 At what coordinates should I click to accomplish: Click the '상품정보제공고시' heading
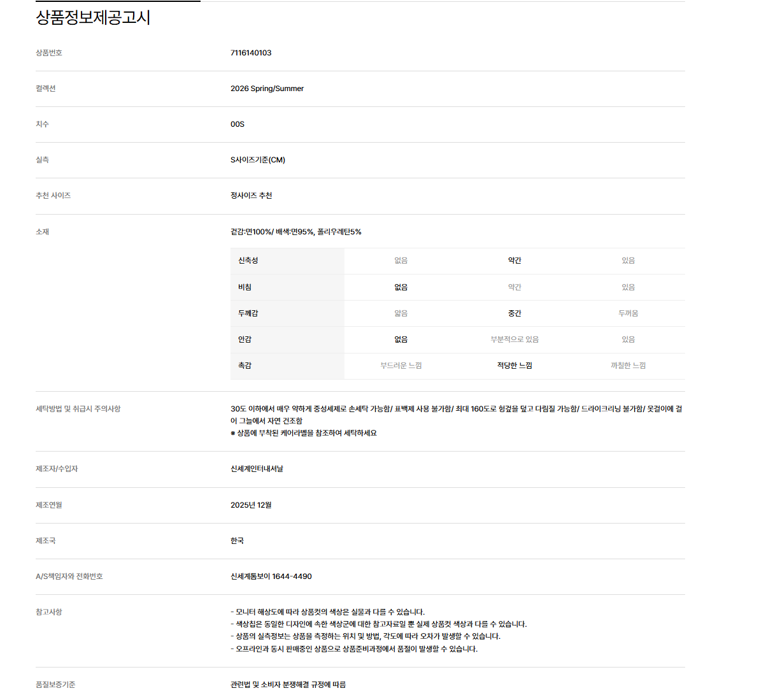93,17
